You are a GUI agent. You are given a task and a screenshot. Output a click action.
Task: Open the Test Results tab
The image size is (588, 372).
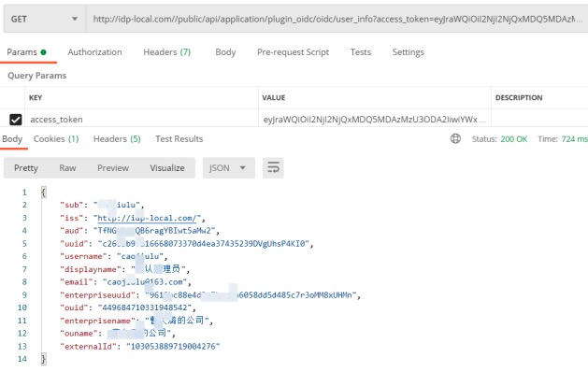(179, 139)
